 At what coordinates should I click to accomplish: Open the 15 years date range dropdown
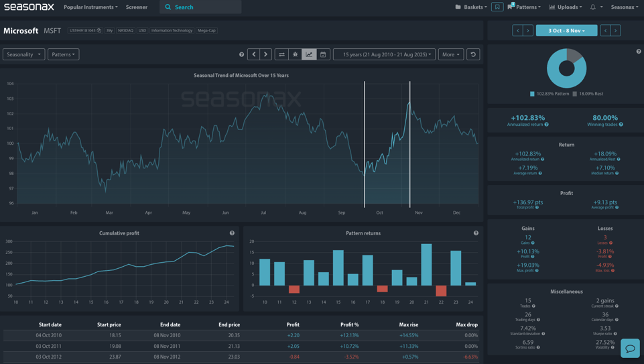point(384,54)
